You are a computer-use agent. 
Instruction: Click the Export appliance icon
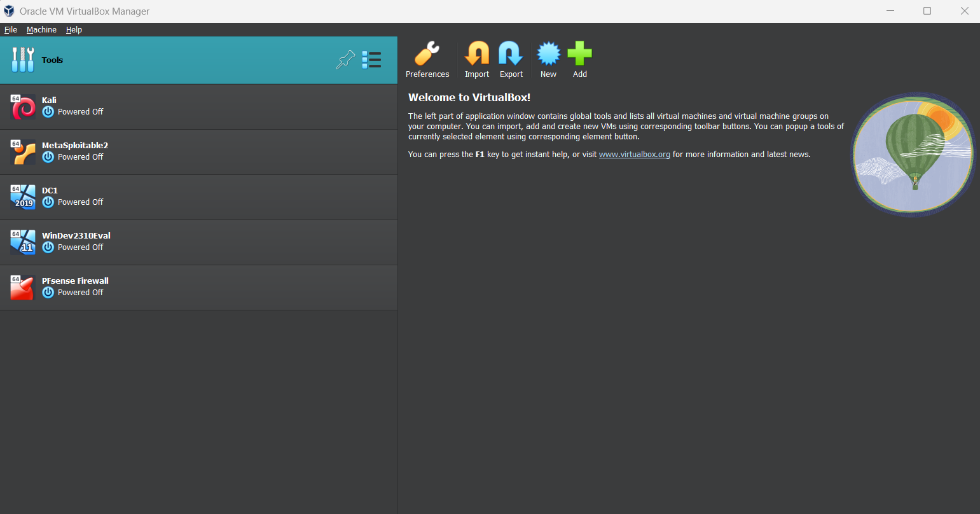pyautogui.click(x=511, y=53)
